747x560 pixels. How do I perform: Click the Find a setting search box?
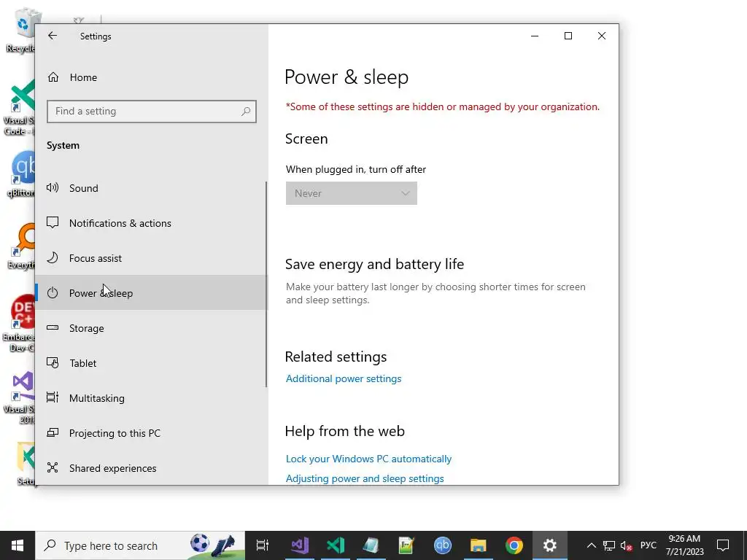coord(152,111)
